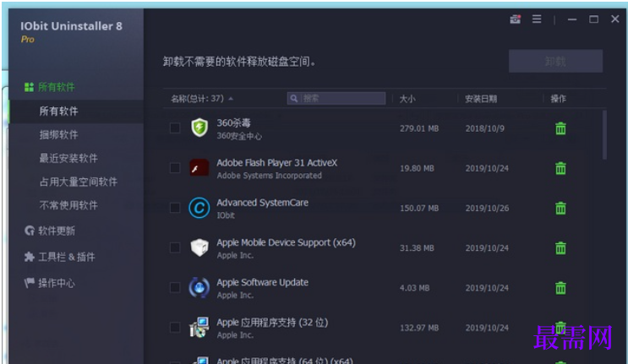Click the Apple Mobile Device Support icon
Screen dimensions: 628x364
pos(199,247)
